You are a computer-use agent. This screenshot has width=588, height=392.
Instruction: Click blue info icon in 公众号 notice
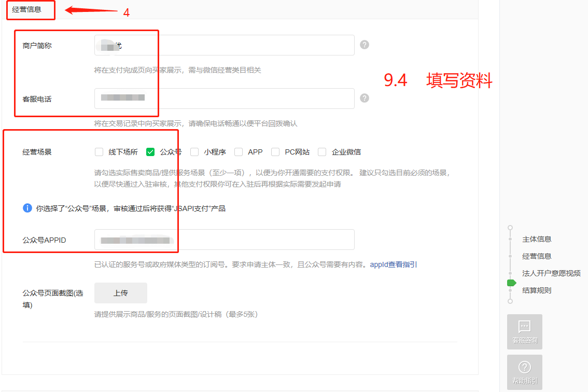click(x=27, y=208)
